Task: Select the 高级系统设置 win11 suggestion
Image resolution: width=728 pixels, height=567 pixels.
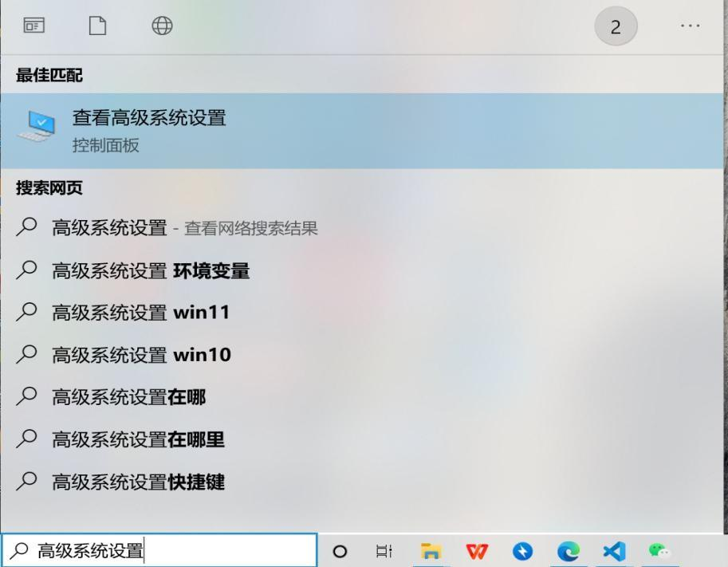Action: point(362,313)
